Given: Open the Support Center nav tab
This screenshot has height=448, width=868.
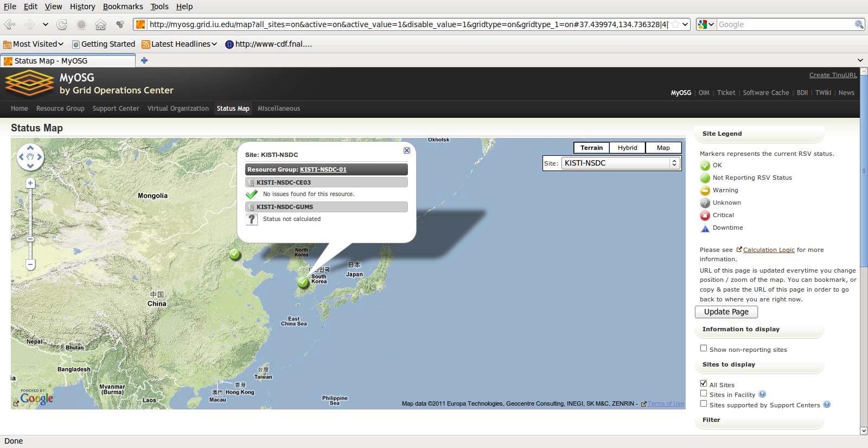Looking at the screenshot, I should pyautogui.click(x=116, y=109).
